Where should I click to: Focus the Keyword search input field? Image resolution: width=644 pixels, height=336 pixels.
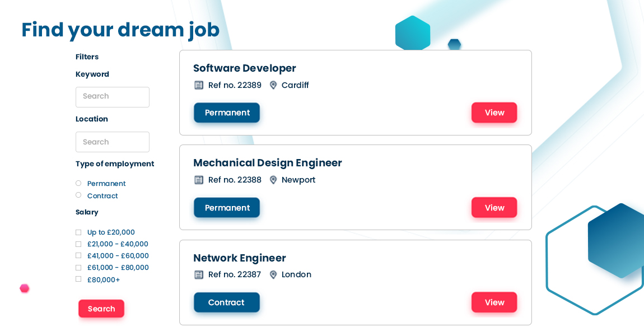(x=113, y=97)
